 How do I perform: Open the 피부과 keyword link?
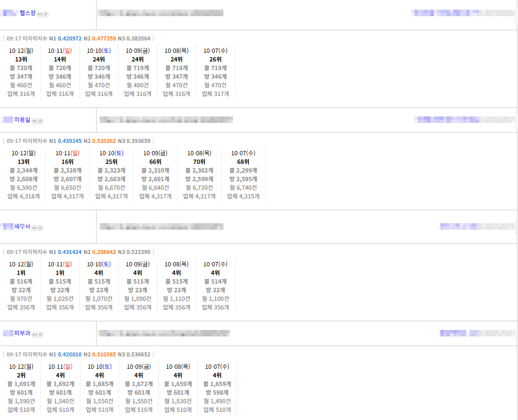pyautogui.click(x=22, y=333)
